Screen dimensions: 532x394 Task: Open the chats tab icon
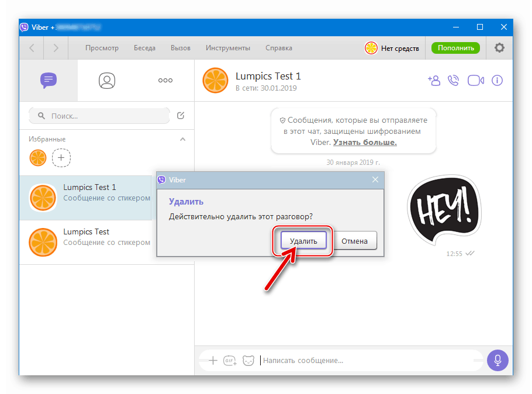49,81
